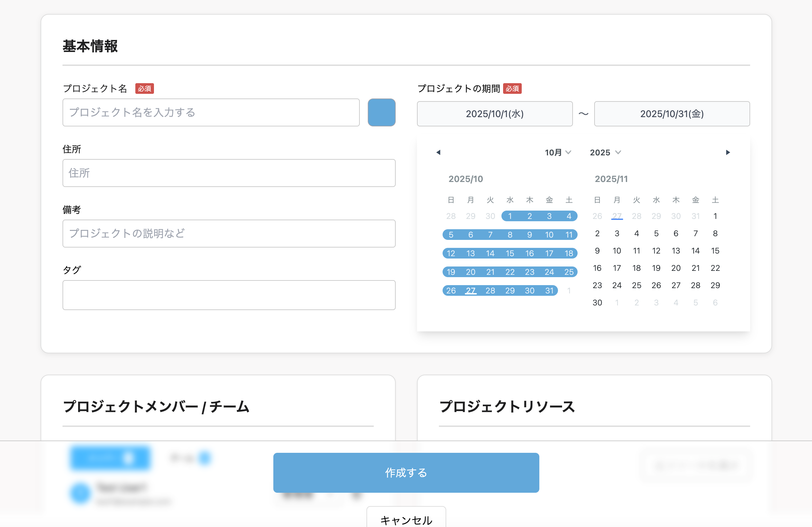Screen dimensions: 812x527
Task: Pick October 1 as the date
Action: 510,216
